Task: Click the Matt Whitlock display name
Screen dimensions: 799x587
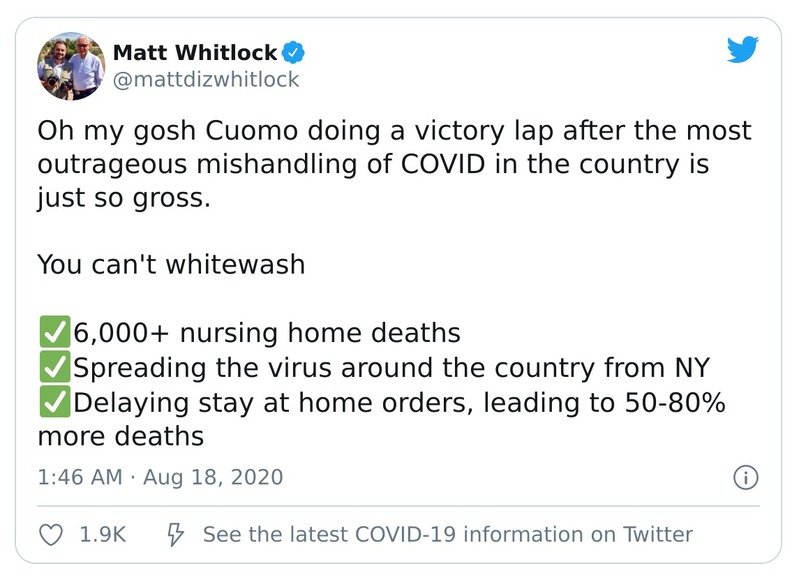Action: click(197, 51)
